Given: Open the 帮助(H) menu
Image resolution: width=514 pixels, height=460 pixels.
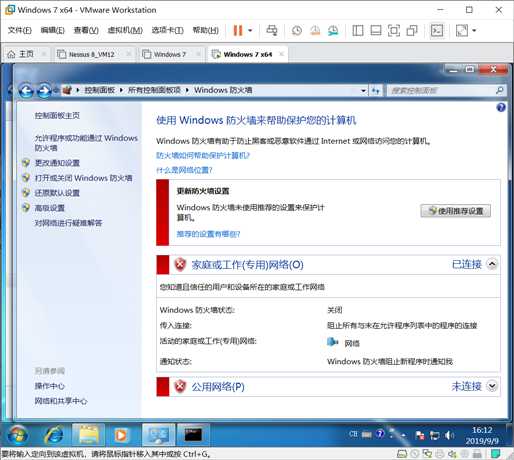Looking at the screenshot, I should pyautogui.click(x=206, y=30).
